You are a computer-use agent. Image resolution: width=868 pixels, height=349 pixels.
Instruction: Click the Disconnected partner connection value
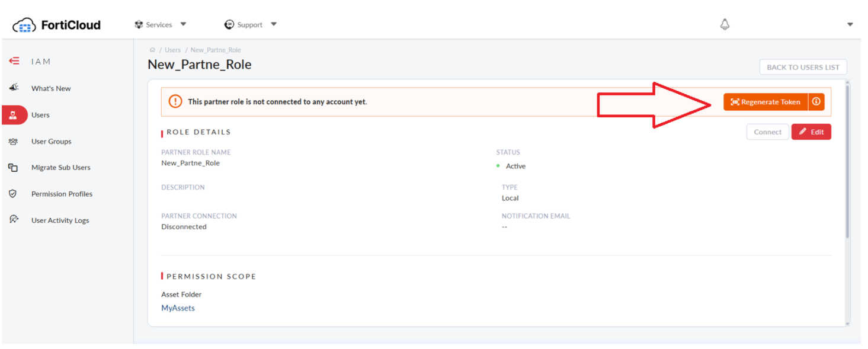184,227
